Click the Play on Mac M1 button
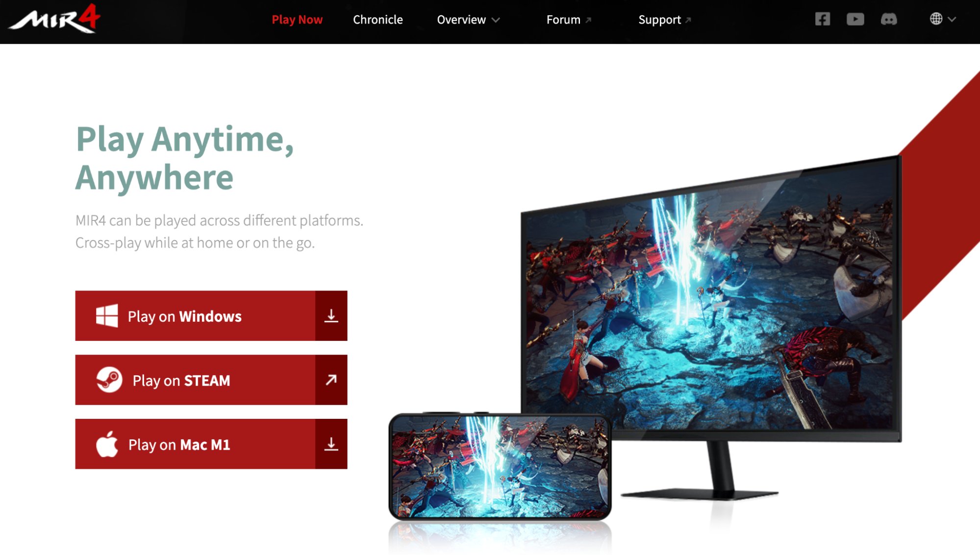Viewport: 980px width, 555px height. (x=211, y=443)
